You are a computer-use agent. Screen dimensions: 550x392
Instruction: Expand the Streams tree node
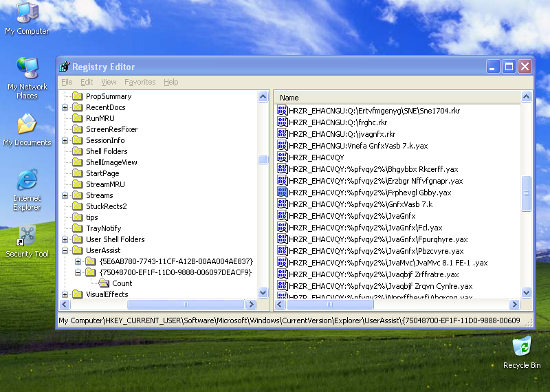(x=65, y=195)
